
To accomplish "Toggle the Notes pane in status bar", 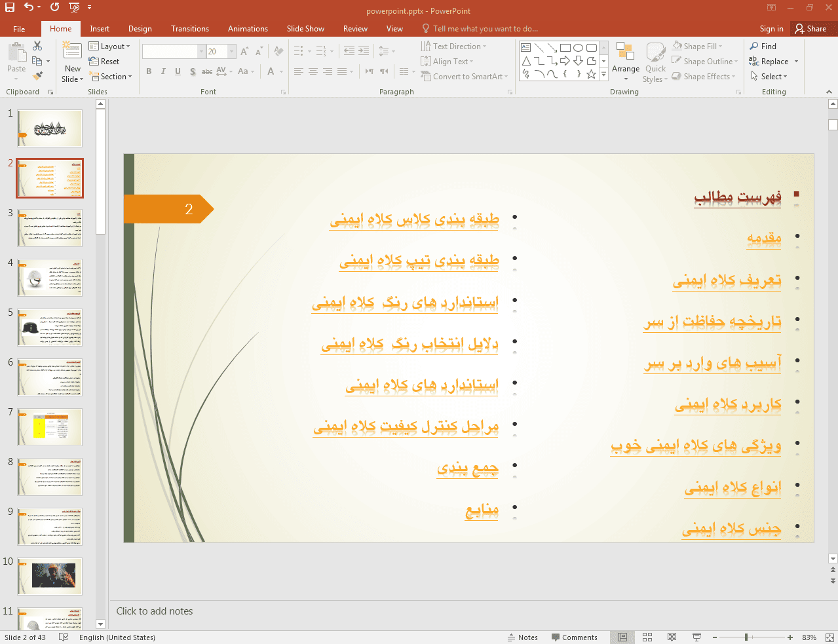I will pos(522,637).
